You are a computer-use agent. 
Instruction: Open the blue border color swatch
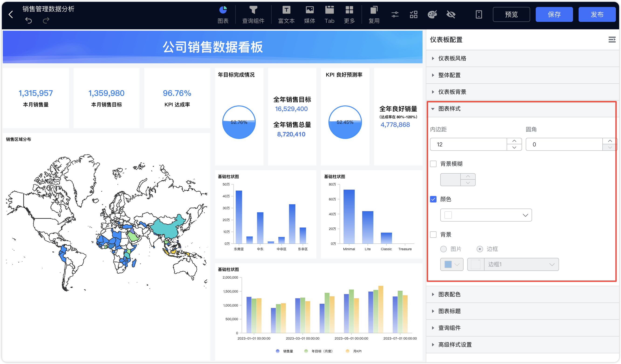(452, 264)
